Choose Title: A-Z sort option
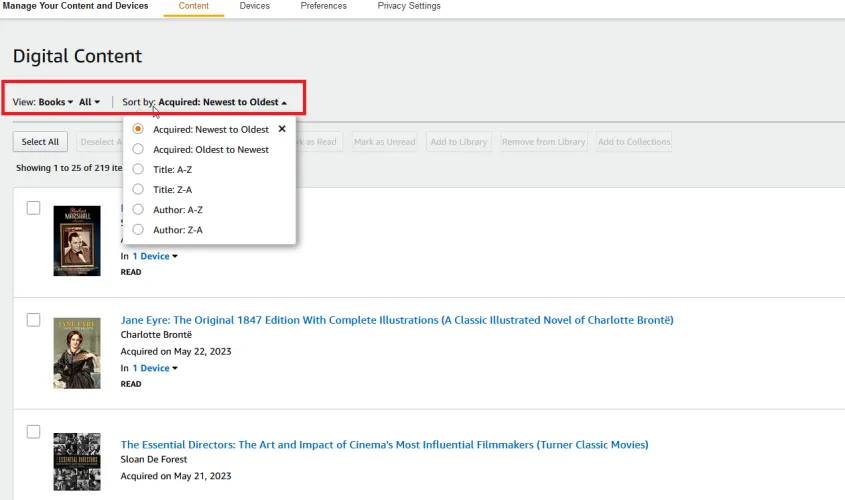The image size is (845, 500). click(138, 169)
